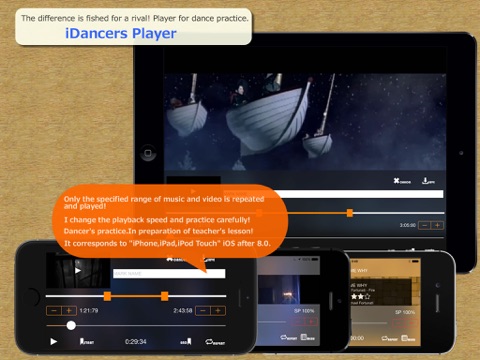Increase end time 2:43:58 with plus

click(218, 311)
